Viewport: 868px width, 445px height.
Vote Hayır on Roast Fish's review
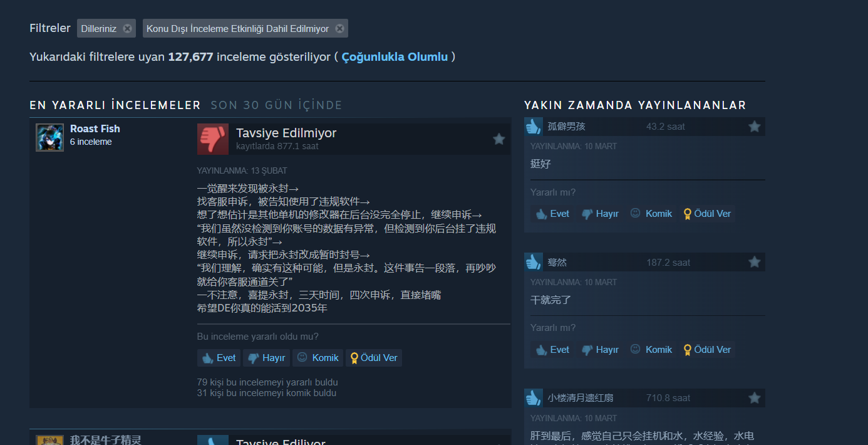[266, 358]
